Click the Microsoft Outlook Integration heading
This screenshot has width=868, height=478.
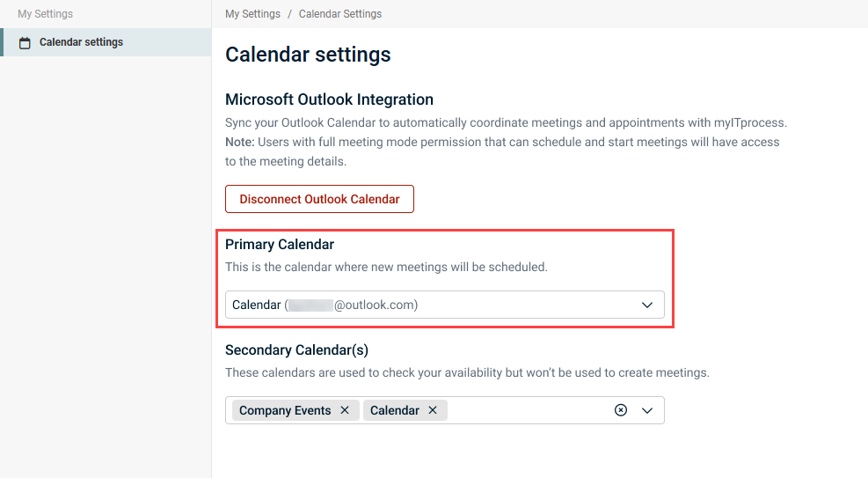pos(329,99)
